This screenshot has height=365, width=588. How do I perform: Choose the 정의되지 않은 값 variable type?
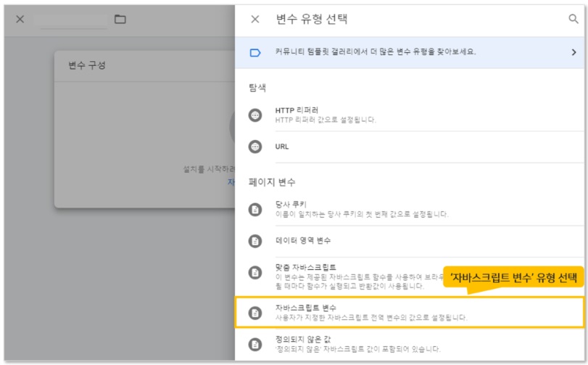[x=410, y=345]
